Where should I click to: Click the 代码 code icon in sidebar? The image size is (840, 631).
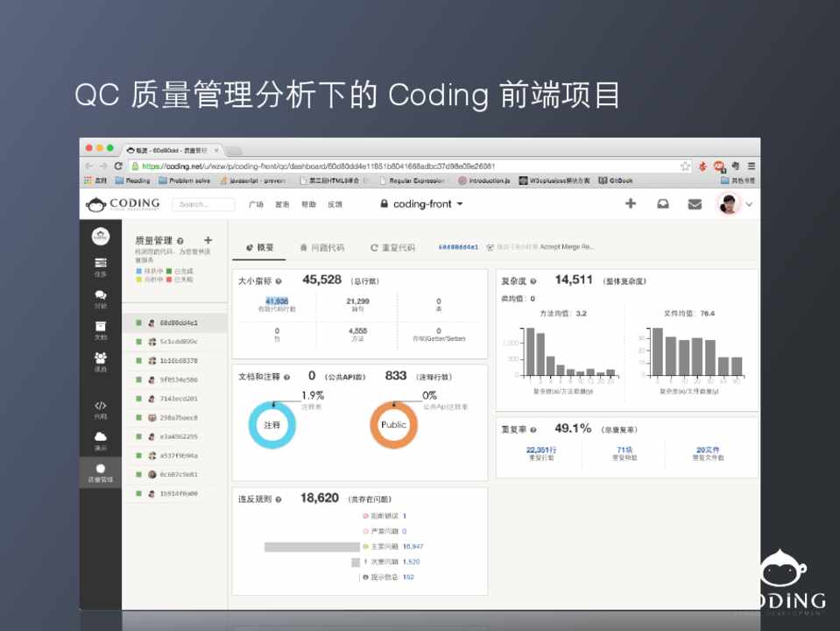click(x=101, y=408)
